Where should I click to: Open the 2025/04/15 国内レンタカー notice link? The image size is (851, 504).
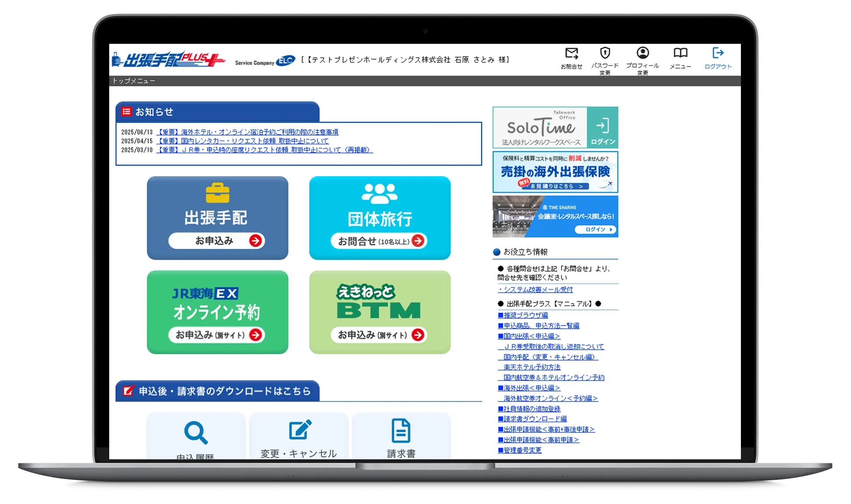coord(243,141)
